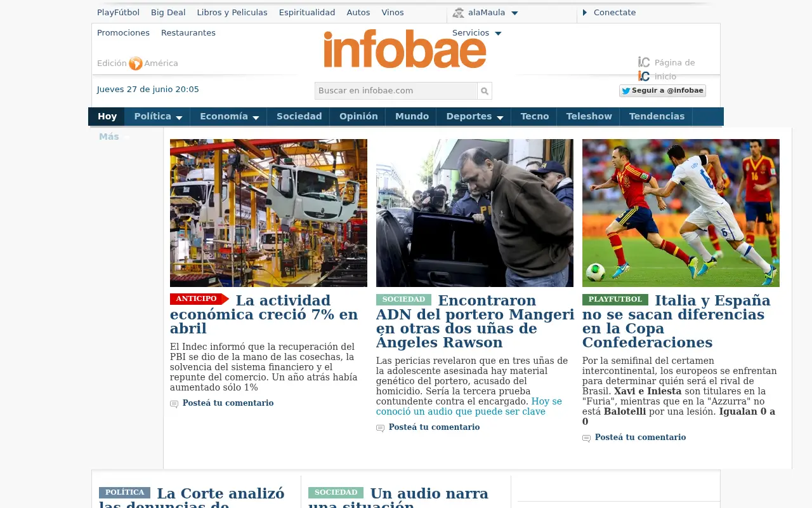Open the Big Deal link
The height and width of the screenshot is (508, 812).
pos(168,13)
